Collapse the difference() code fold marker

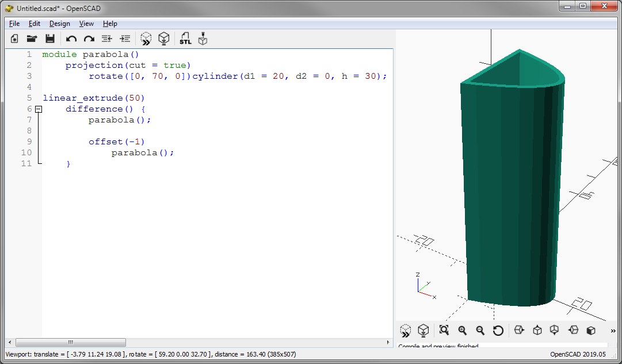[39, 109]
